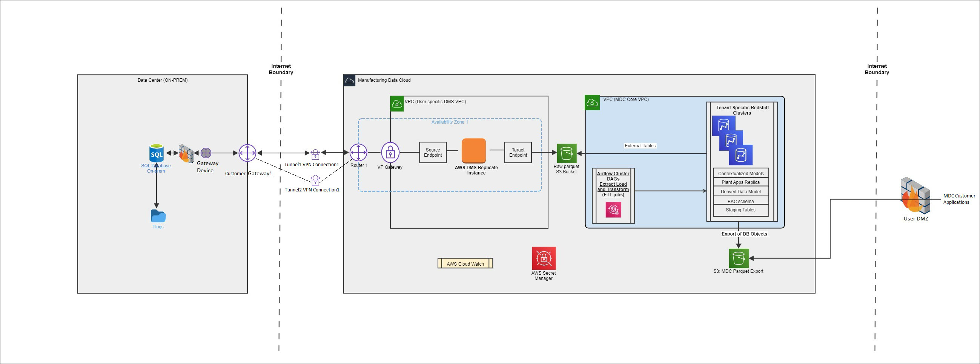
Task: Select the MDC Core VPC green icon
Action: [592, 102]
